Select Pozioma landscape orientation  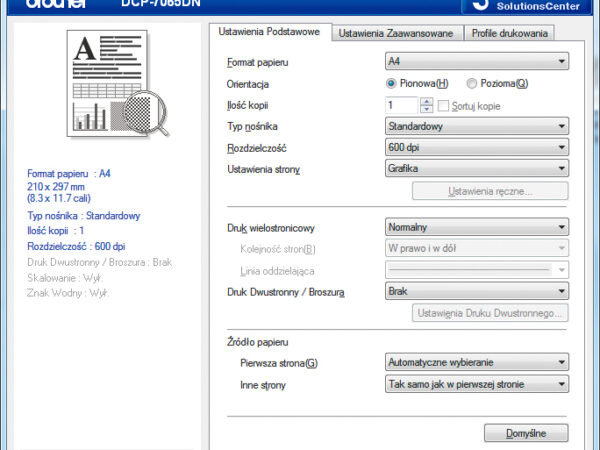coord(471,84)
